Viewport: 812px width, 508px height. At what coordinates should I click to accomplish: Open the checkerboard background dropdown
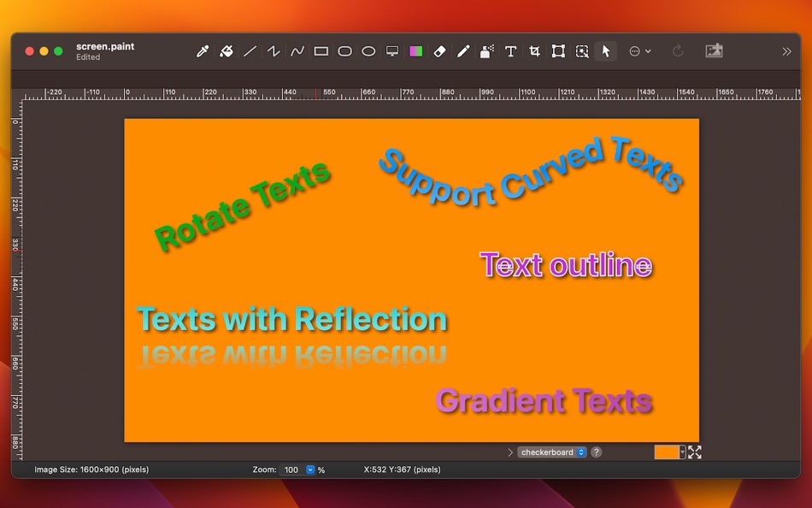tap(552, 452)
